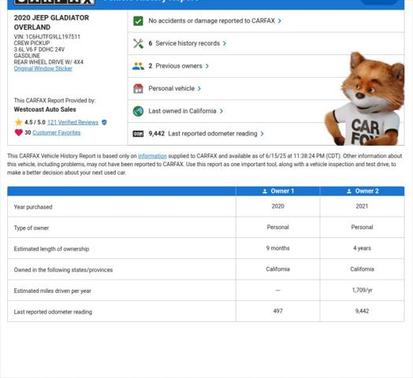The width and height of the screenshot is (413, 378).
Task: Click Owner 1 odometer value '497'
Action: point(278,311)
